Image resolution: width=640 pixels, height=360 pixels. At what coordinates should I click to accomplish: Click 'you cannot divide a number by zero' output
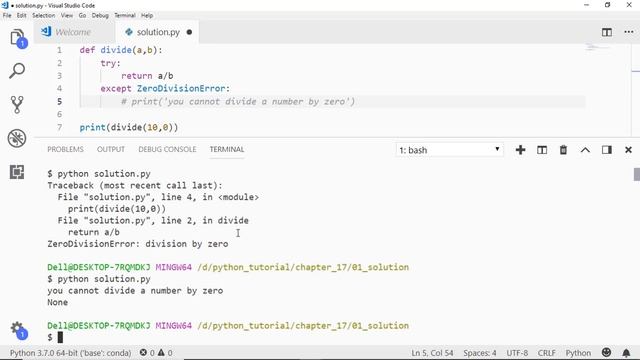pos(135,291)
